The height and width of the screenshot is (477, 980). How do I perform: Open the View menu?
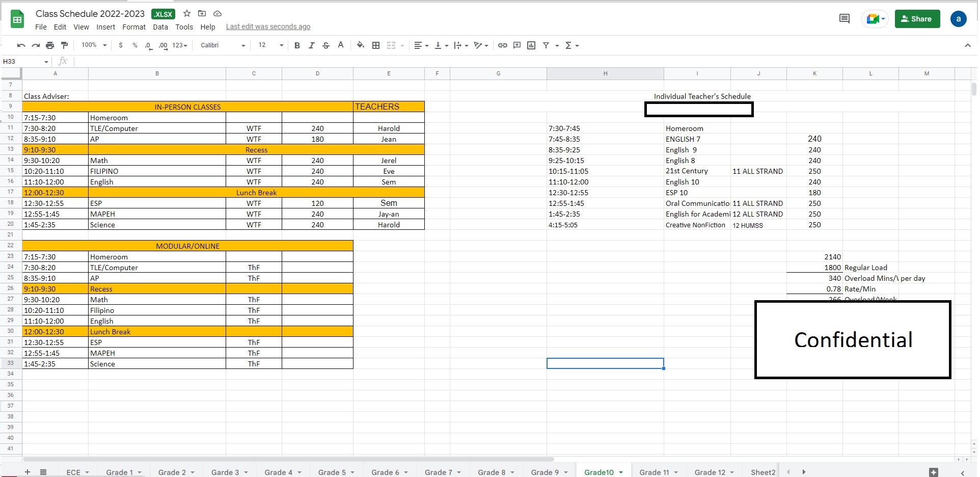[81, 27]
